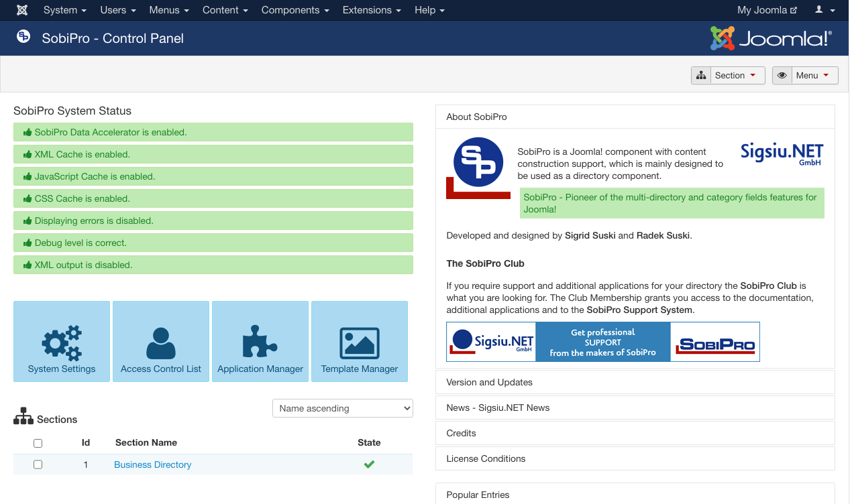Click the eye icon beside Menu

coord(782,76)
